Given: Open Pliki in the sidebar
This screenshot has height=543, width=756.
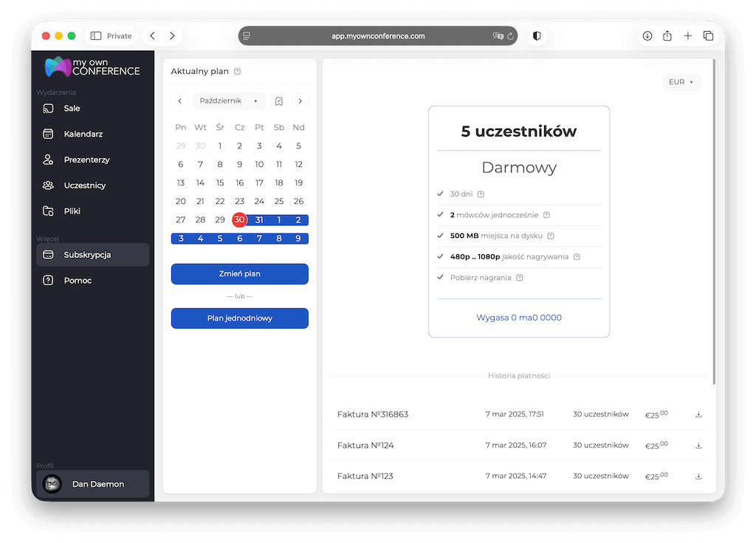Looking at the screenshot, I should (72, 211).
